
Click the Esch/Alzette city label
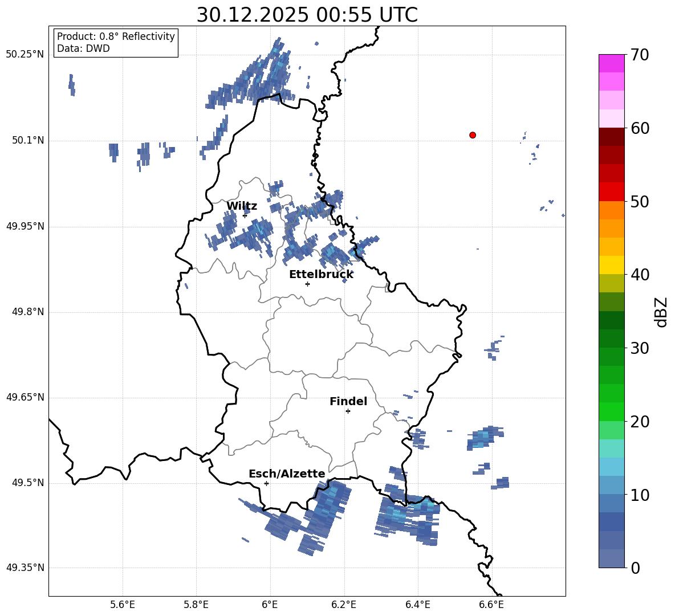287,474
